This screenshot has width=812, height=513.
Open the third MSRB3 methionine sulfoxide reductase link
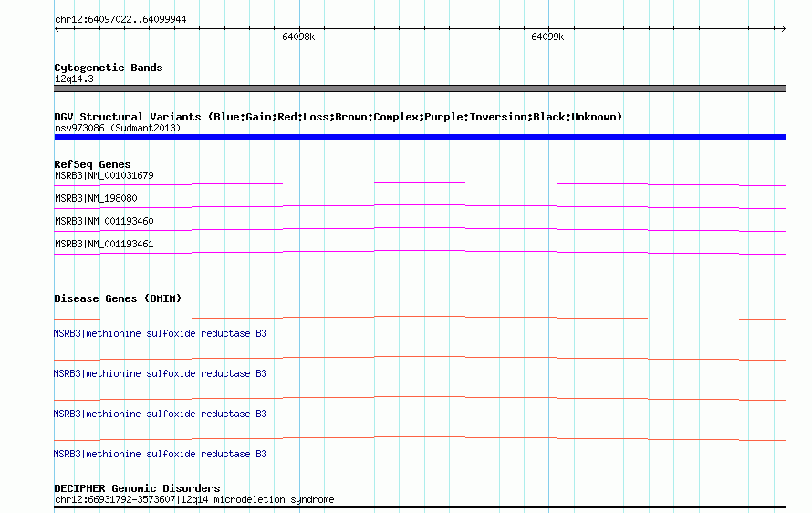160,414
